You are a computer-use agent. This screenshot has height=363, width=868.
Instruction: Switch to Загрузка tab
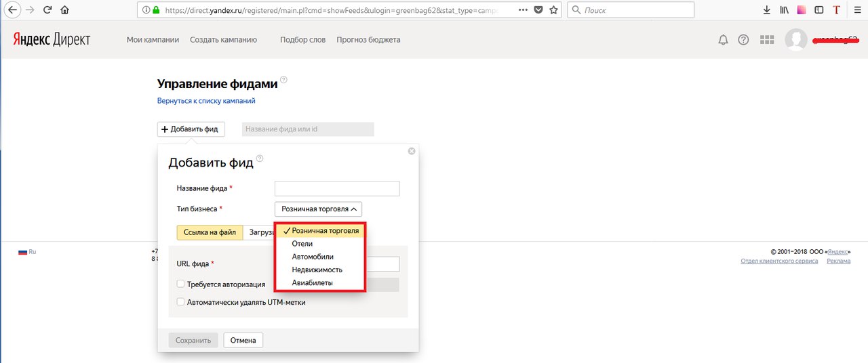[258, 232]
